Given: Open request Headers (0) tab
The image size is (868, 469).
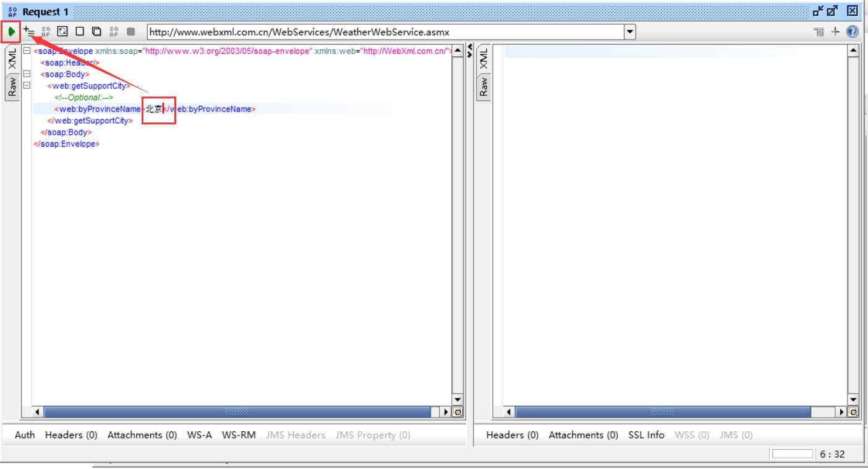Looking at the screenshot, I should [71, 435].
